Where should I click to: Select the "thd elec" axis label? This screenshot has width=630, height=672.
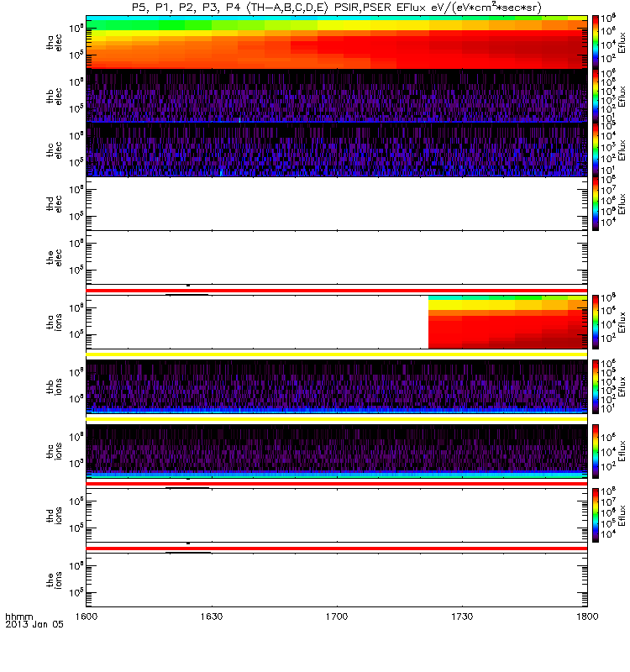click(x=54, y=203)
